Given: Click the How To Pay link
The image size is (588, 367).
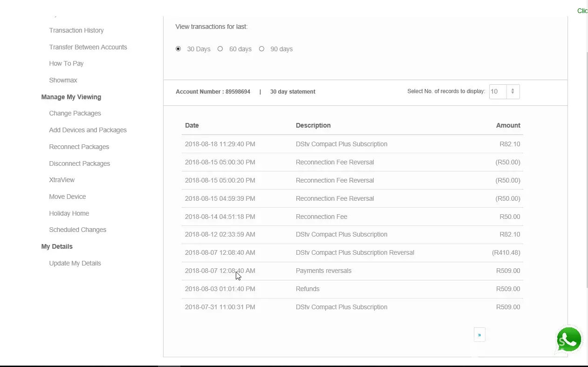Looking at the screenshot, I should click(x=66, y=63).
